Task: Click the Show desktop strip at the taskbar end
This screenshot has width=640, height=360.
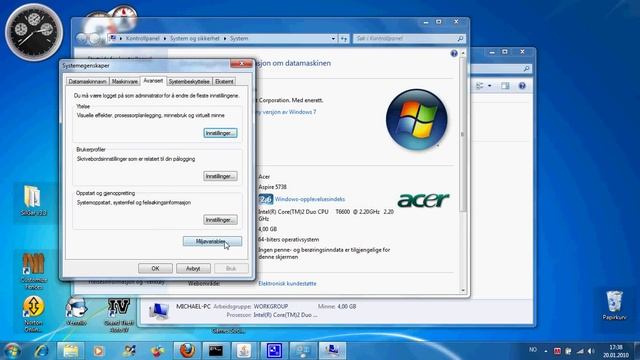Action: pos(637,351)
